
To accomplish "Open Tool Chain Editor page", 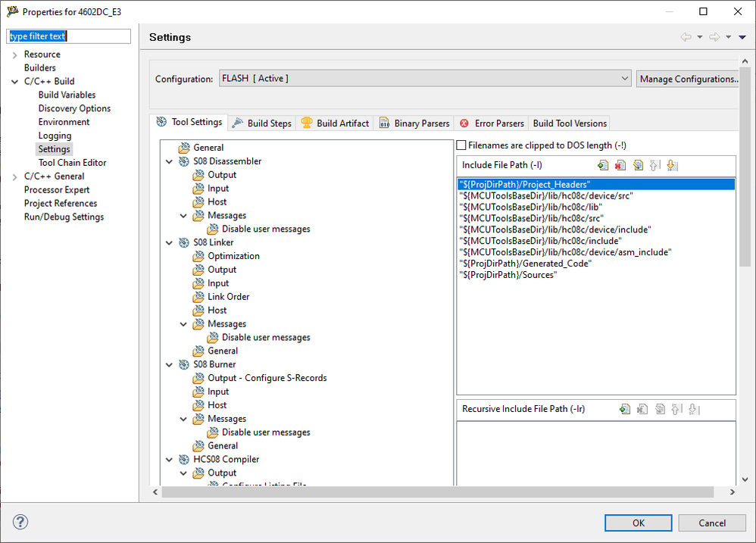I will 72,163.
